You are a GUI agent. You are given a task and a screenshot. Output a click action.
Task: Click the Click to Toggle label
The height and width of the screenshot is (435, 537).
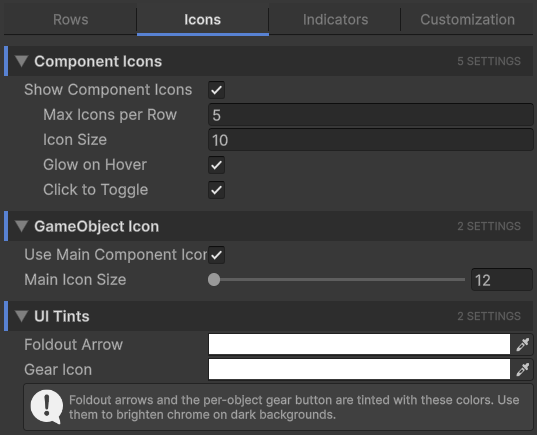96,190
